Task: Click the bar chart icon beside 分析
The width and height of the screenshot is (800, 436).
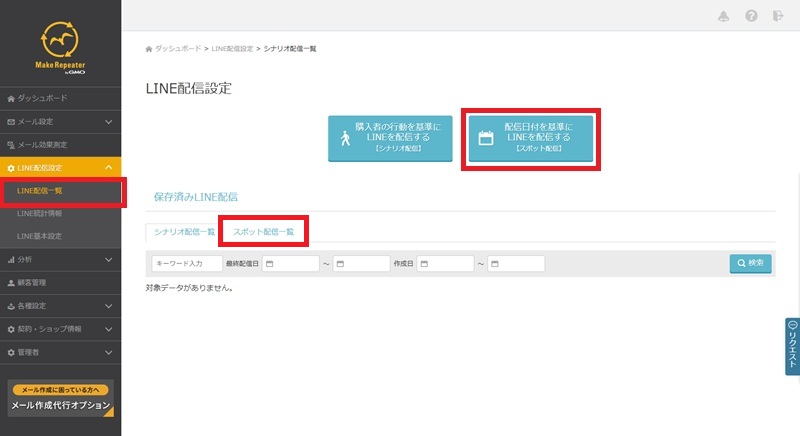Action: pos(11,260)
